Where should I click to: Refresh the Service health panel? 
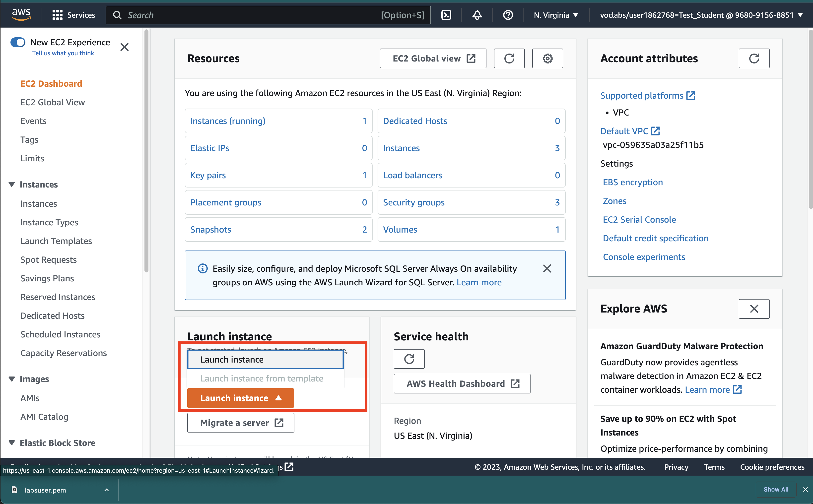(409, 359)
